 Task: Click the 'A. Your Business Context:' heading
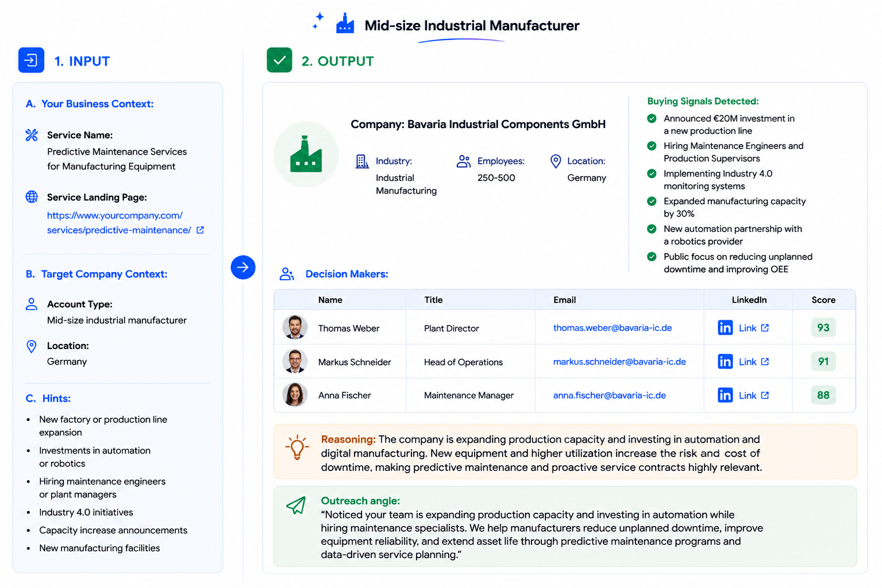(x=90, y=104)
